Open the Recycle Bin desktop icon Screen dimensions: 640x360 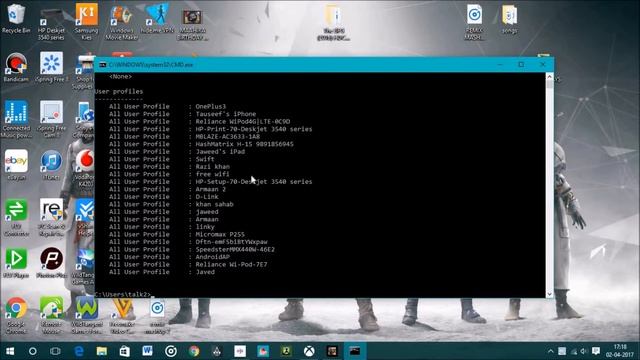(x=16, y=18)
